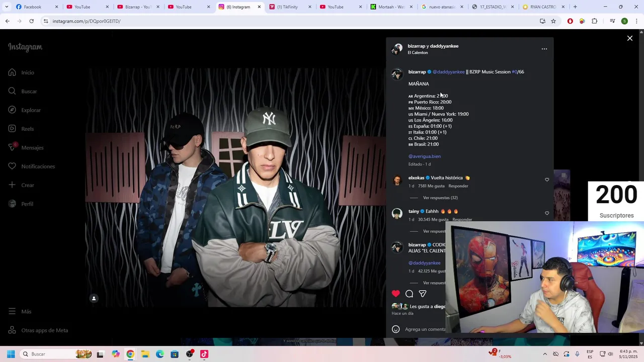The height and width of the screenshot is (362, 644).
Task: Share post with paper plane icon
Action: pos(423,294)
